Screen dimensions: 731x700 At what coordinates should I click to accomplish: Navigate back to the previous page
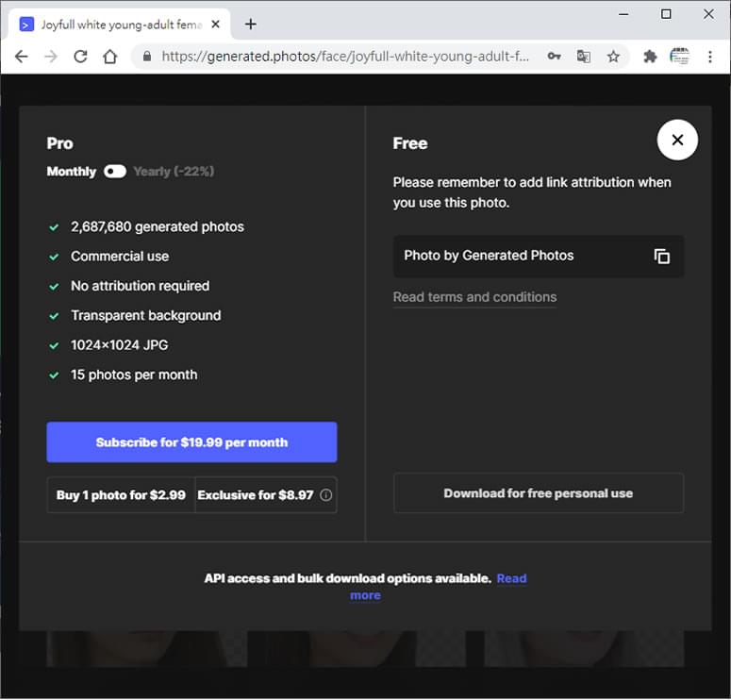tap(22, 57)
